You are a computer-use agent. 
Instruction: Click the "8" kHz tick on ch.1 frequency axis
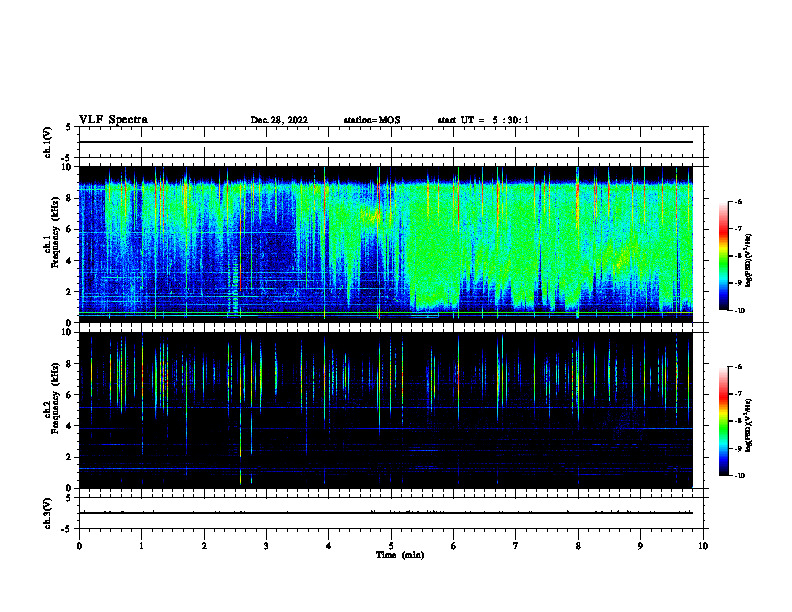(70, 198)
